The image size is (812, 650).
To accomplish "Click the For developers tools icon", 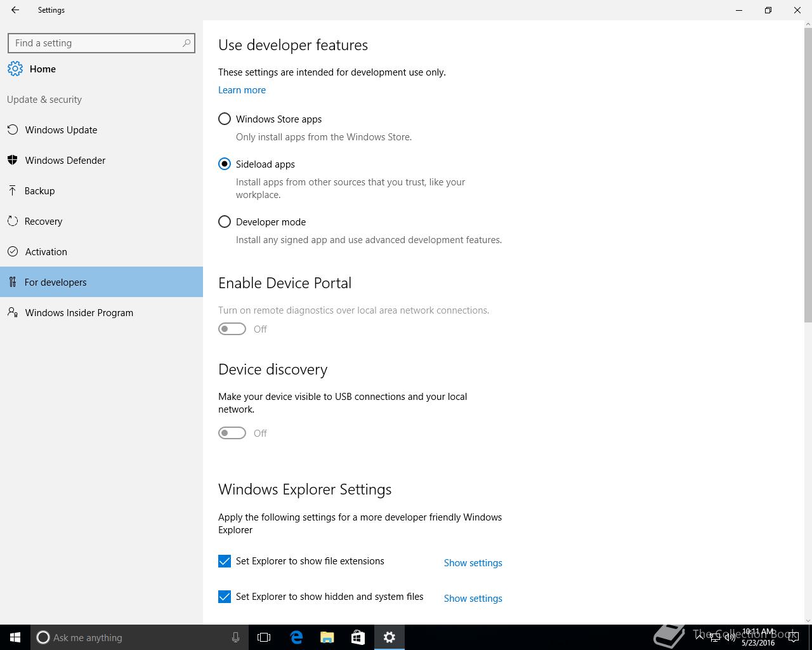I will pyautogui.click(x=13, y=282).
